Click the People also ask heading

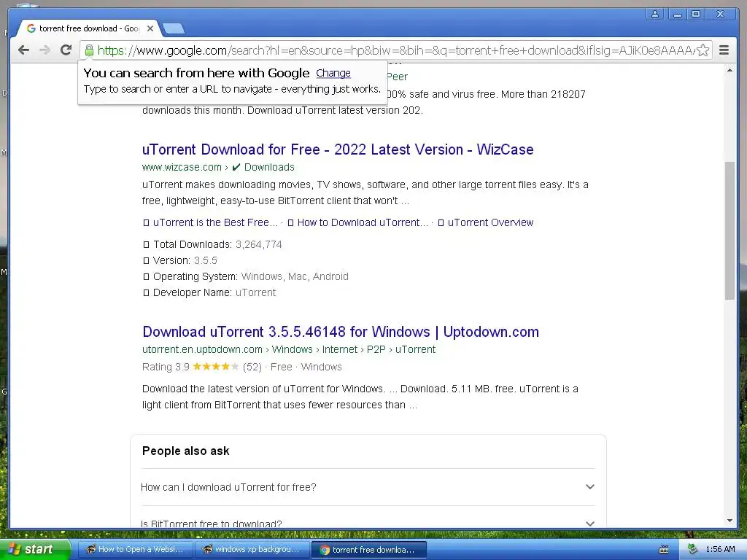pos(186,451)
